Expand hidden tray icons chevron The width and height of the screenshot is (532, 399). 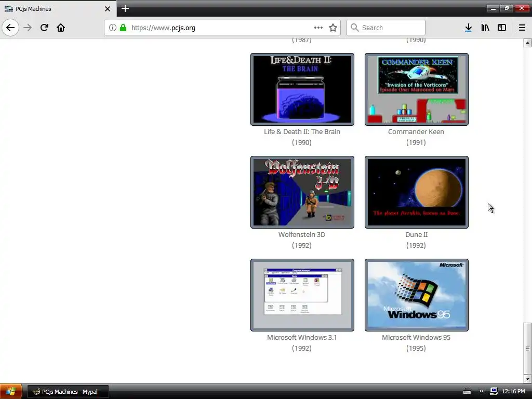tap(481, 391)
